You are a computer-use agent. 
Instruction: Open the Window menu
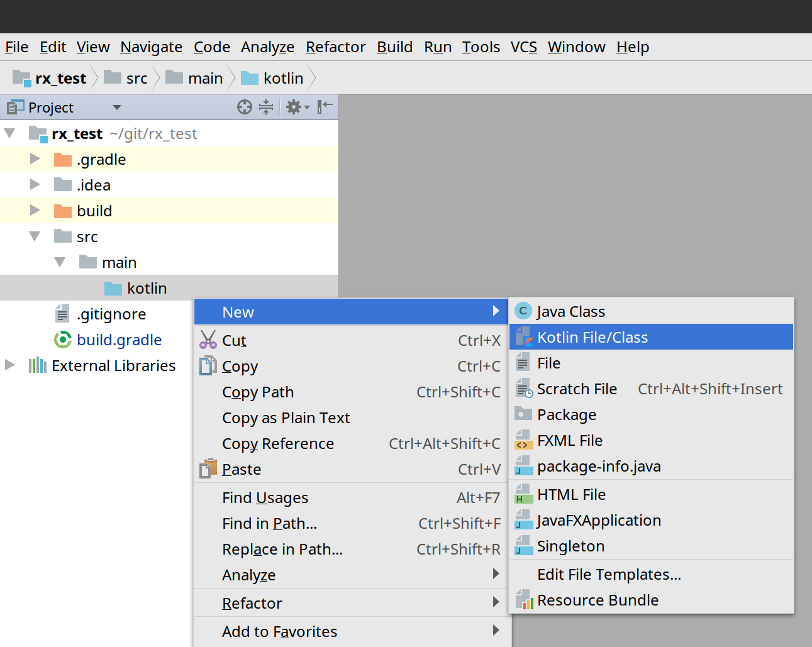(577, 47)
